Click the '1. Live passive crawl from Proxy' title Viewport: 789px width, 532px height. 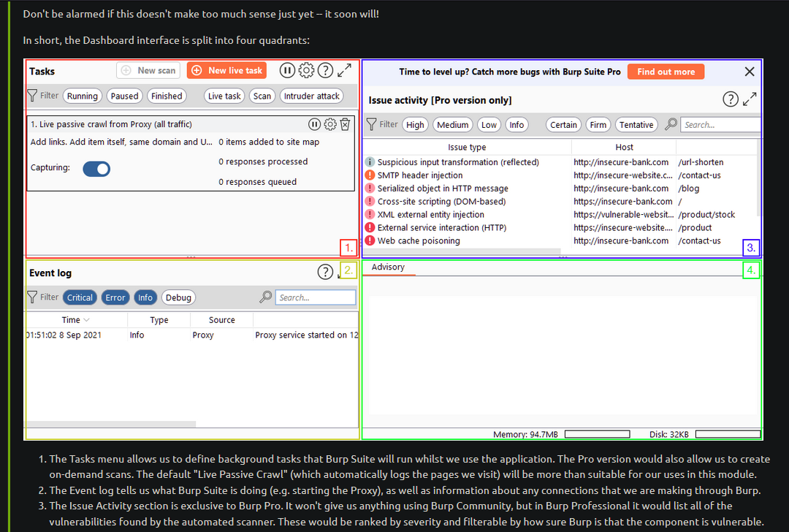(x=111, y=124)
